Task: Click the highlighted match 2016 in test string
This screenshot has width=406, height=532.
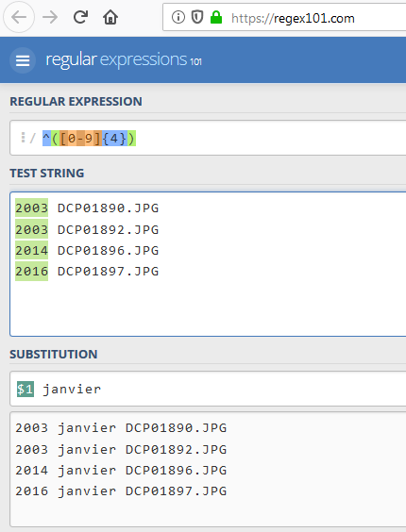Action: click(x=31, y=271)
